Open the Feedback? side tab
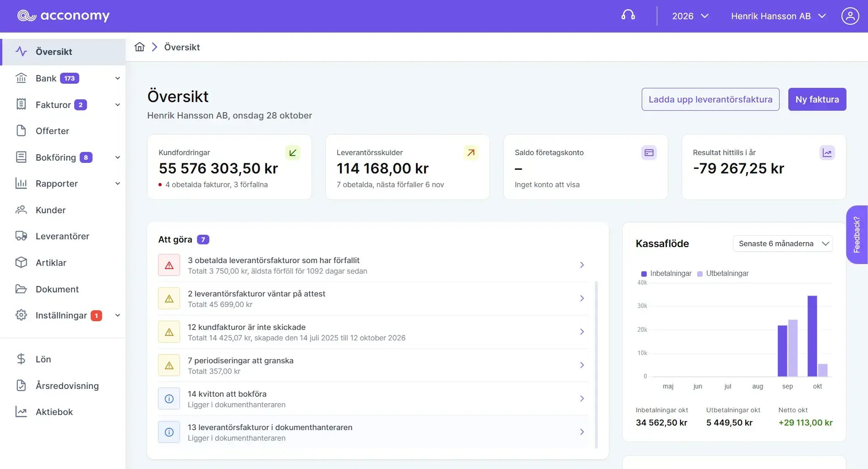 pyautogui.click(x=857, y=235)
